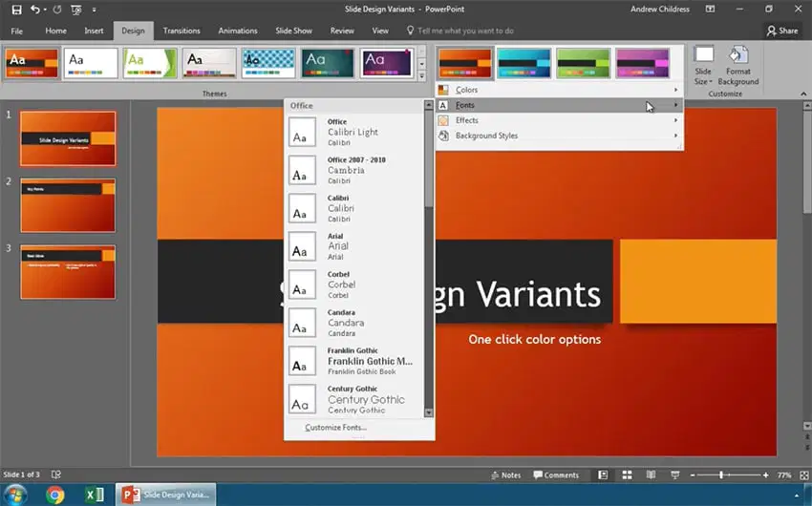The height and width of the screenshot is (506, 812).
Task: Open Chrome from the taskbar
Action: [54, 495]
